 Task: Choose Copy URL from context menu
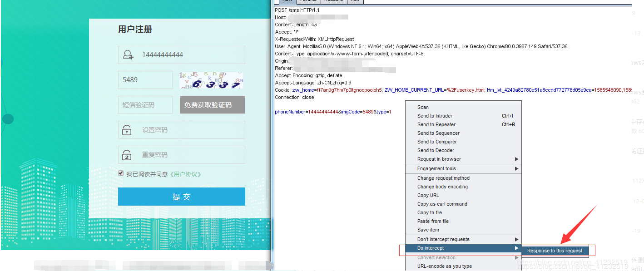463,195
